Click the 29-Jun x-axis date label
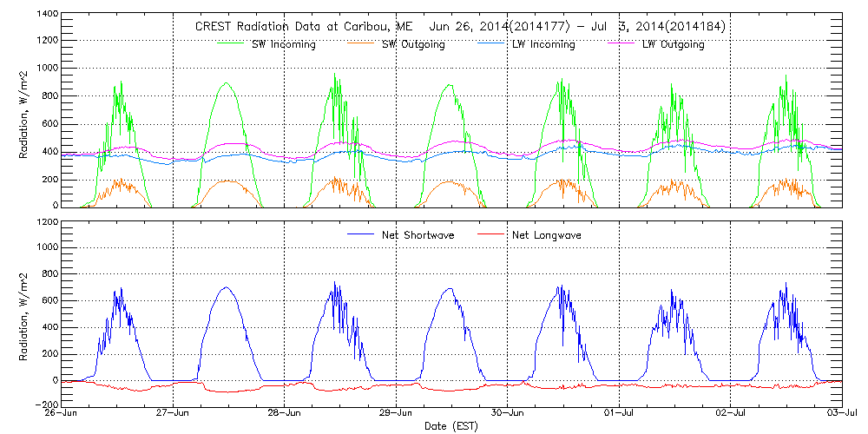 397,414
